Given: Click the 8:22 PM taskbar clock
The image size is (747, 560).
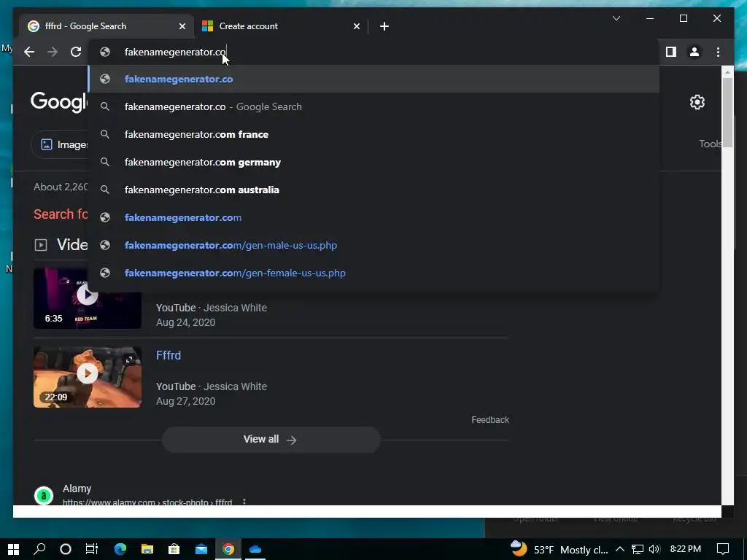Looking at the screenshot, I should tap(685, 549).
